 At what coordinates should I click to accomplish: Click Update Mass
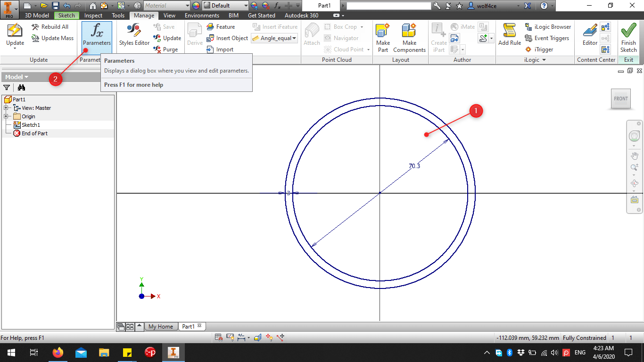click(x=53, y=38)
